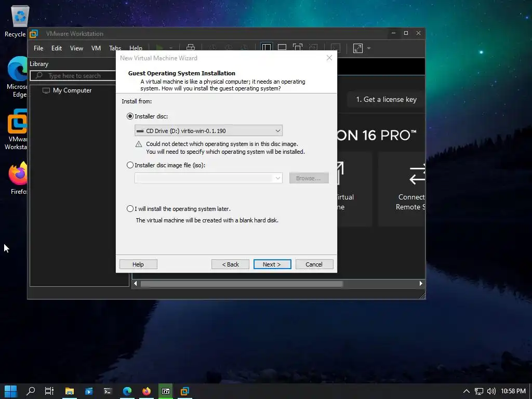Open the terminal icon in the taskbar
Image resolution: width=532 pixels, height=399 pixels.
tap(108, 391)
